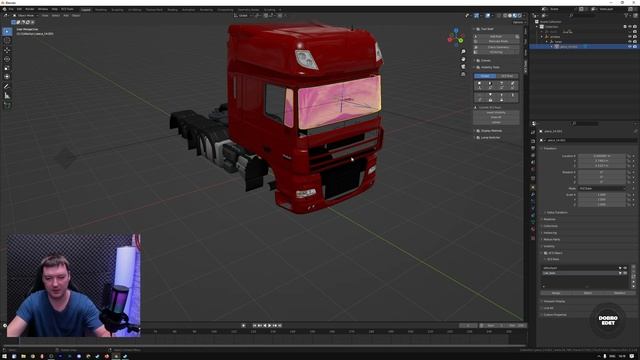Switch viewport to Rendered shading
640x360 pixels.
coord(519,16)
